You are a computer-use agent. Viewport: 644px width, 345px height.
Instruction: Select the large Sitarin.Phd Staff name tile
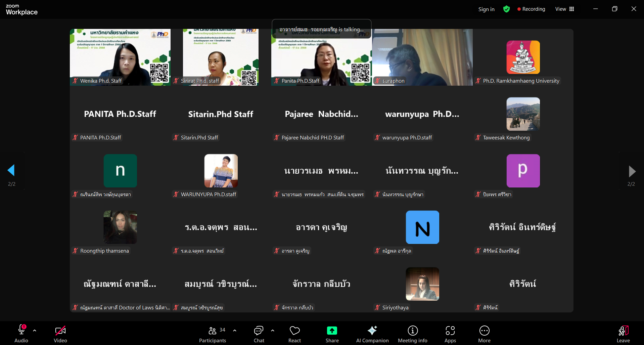coord(221,114)
